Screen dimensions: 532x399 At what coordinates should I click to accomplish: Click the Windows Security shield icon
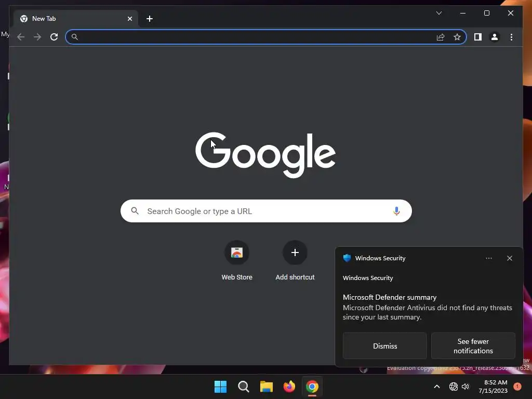[347, 258]
